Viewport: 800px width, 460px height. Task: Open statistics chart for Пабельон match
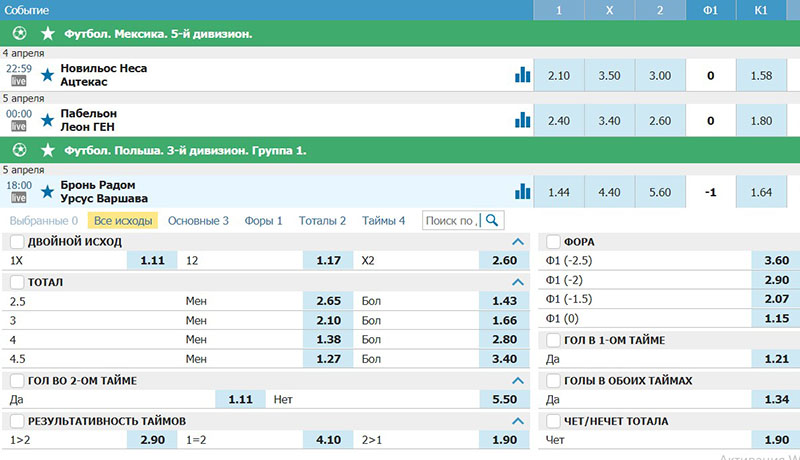(522, 120)
